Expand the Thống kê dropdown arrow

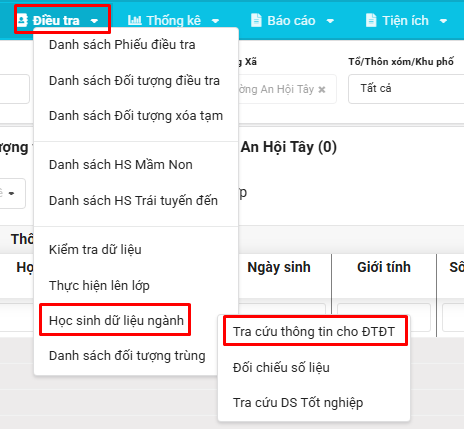(x=216, y=21)
